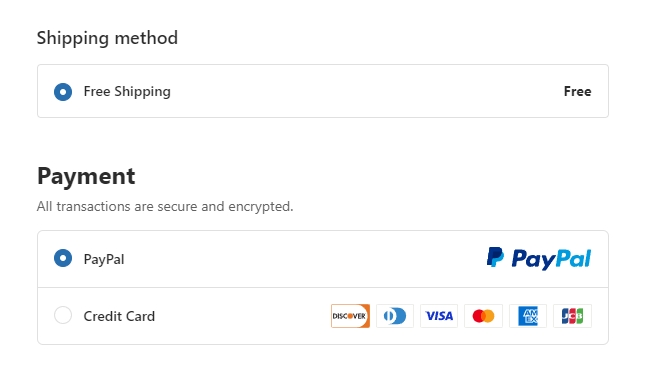Click the American Express card icon

pyautogui.click(x=528, y=316)
